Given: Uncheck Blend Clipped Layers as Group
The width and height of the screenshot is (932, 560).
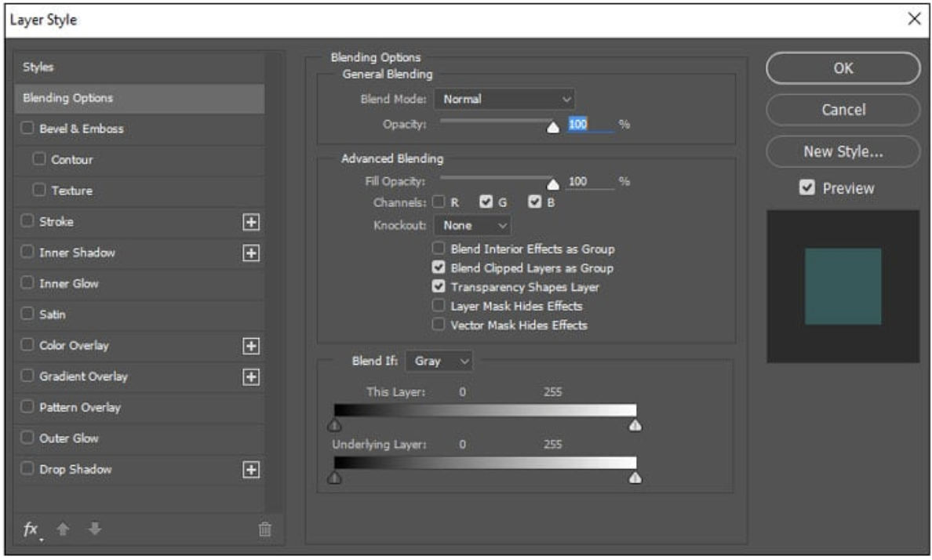Looking at the screenshot, I should point(439,267).
